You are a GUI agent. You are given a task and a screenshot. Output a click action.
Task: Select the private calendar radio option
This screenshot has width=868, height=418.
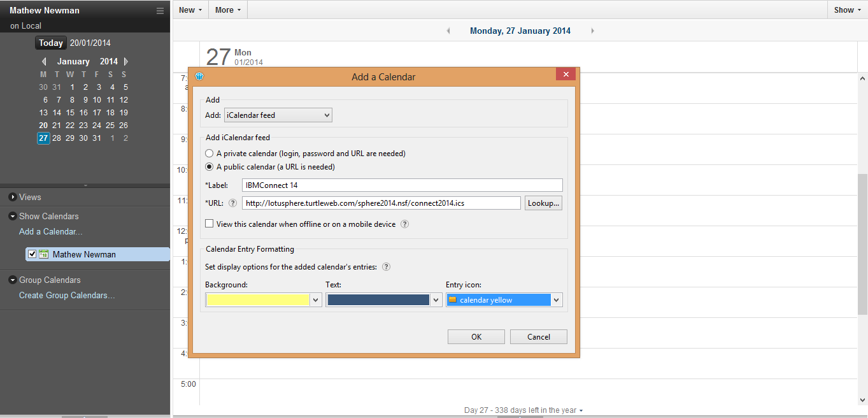(210, 154)
